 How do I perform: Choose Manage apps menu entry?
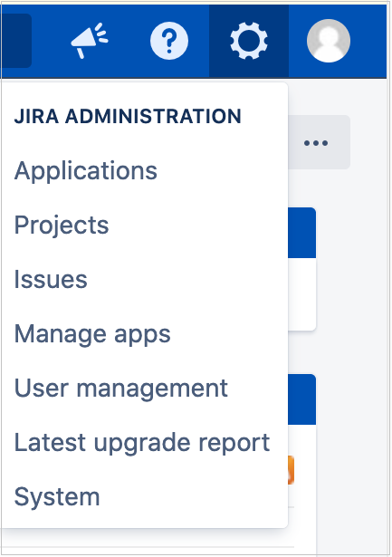tap(92, 334)
